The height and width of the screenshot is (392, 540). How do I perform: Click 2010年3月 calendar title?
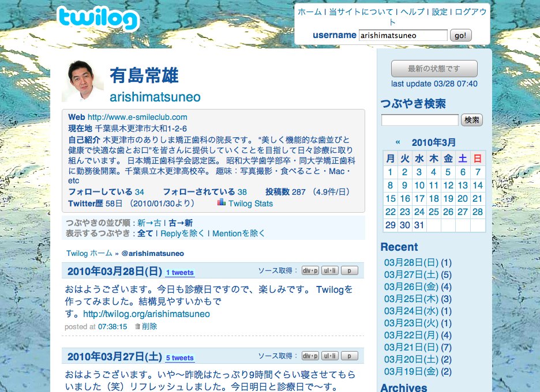pyautogui.click(x=434, y=142)
